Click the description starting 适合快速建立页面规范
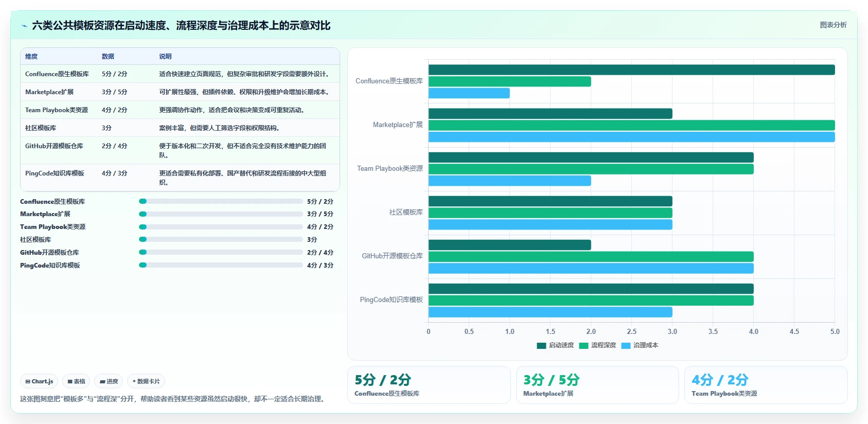868x424 pixels. pos(244,74)
